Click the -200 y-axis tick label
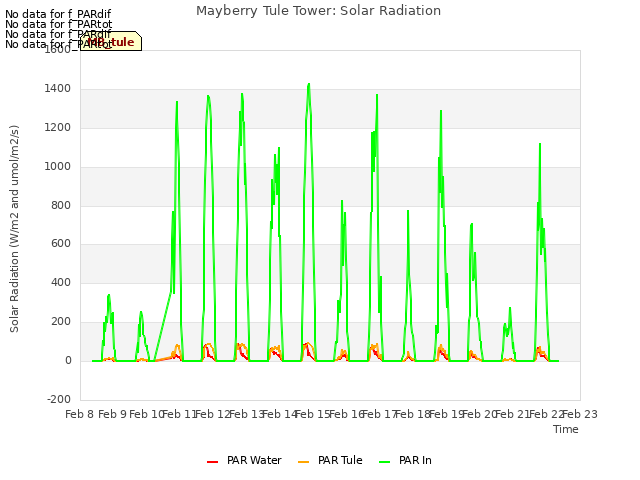 [x=59, y=399]
